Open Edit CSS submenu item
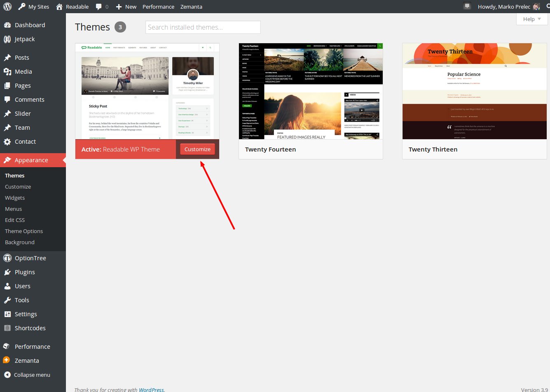Image resolution: width=550 pixels, height=392 pixels. 15,220
